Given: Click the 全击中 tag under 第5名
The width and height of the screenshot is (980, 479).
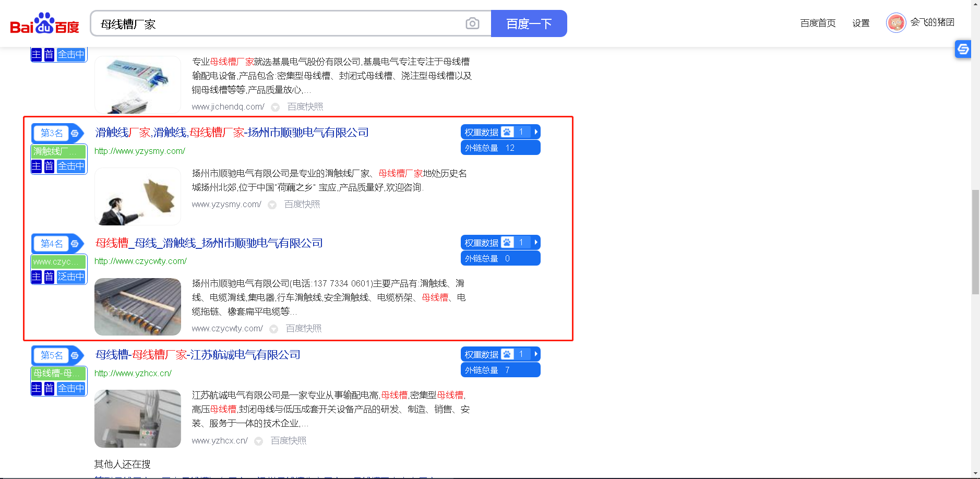Looking at the screenshot, I should tap(71, 389).
